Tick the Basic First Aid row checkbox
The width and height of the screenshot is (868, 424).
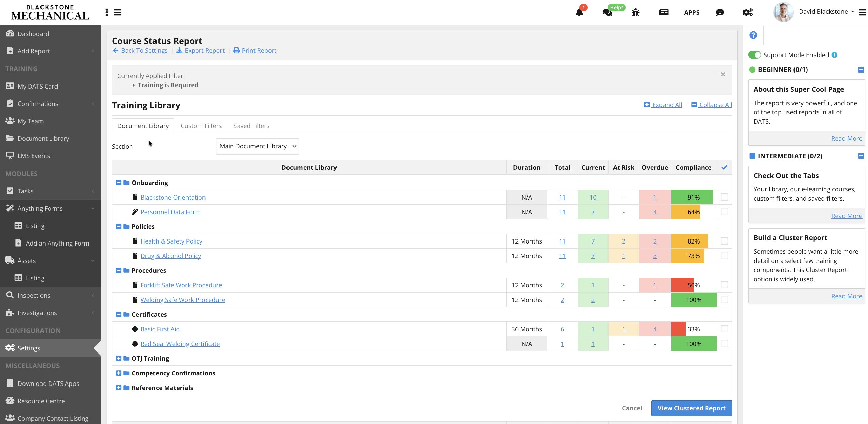tap(724, 329)
